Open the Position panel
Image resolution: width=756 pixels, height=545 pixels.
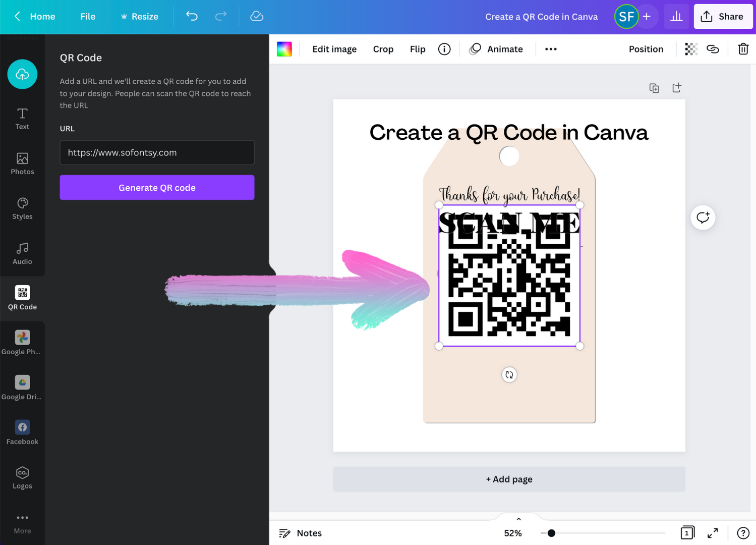click(646, 49)
